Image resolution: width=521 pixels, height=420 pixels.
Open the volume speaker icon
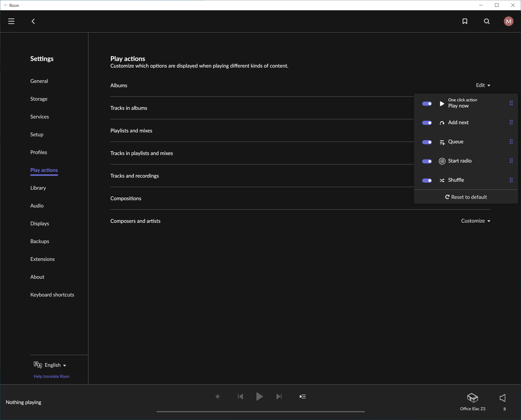click(502, 398)
